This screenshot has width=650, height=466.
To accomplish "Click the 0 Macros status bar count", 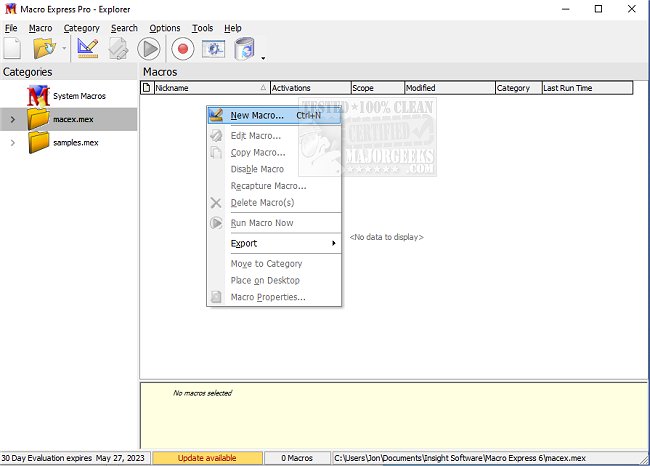I will click(x=297, y=458).
